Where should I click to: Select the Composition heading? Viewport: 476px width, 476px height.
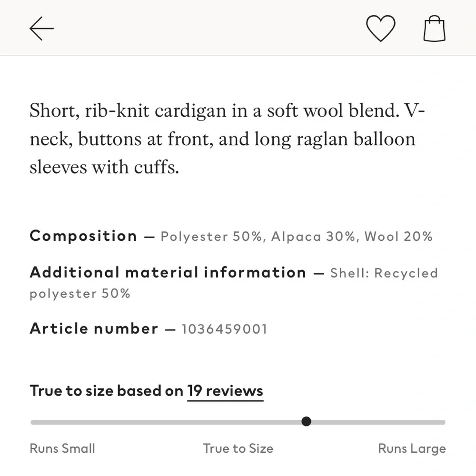83,236
